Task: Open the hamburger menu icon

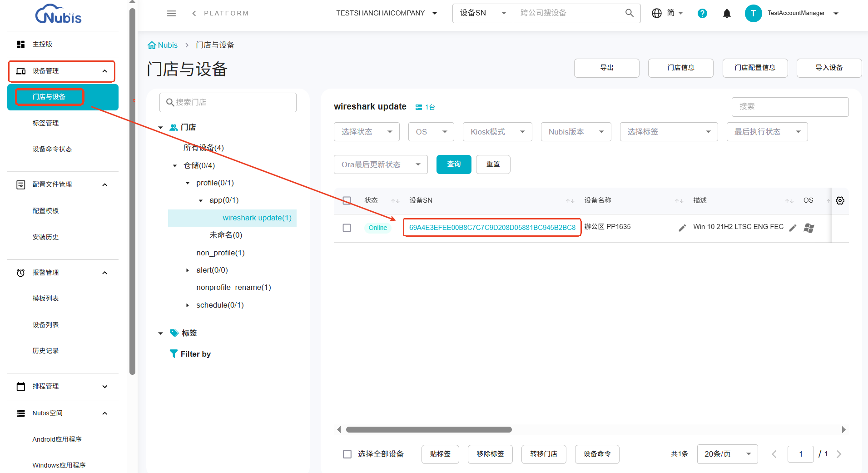Action: pos(171,13)
